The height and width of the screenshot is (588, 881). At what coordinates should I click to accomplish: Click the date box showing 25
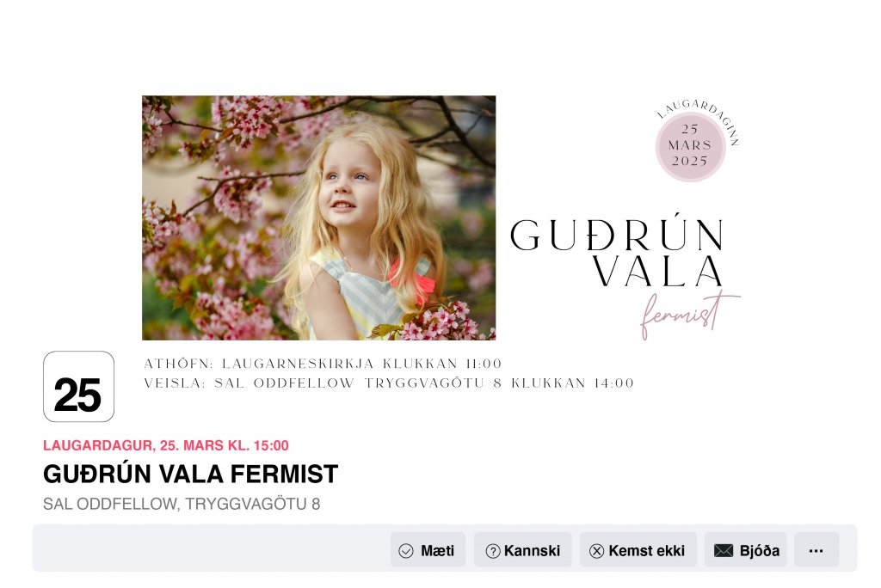click(x=78, y=386)
